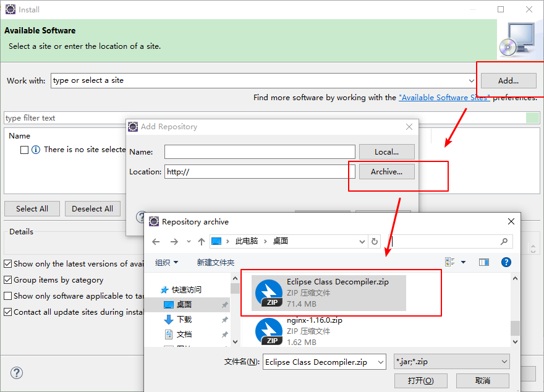Click 此电脑 in the address path

click(246, 241)
